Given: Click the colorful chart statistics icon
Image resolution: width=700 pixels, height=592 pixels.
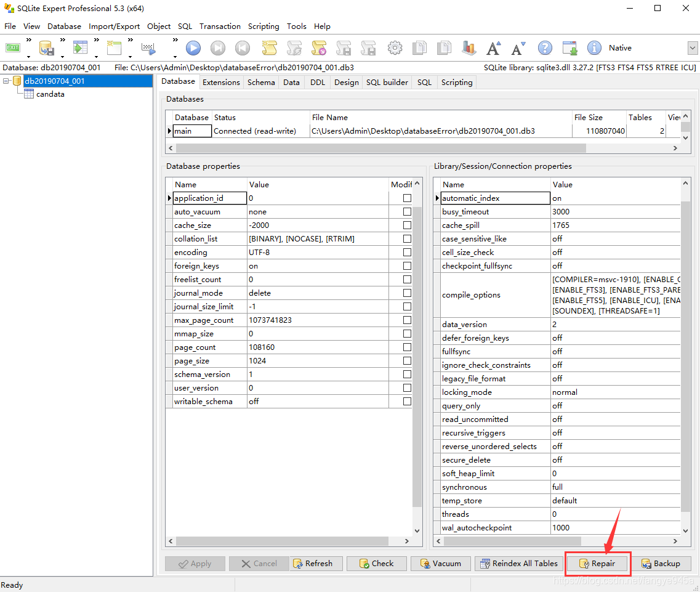Looking at the screenshot, I should 469,47.
